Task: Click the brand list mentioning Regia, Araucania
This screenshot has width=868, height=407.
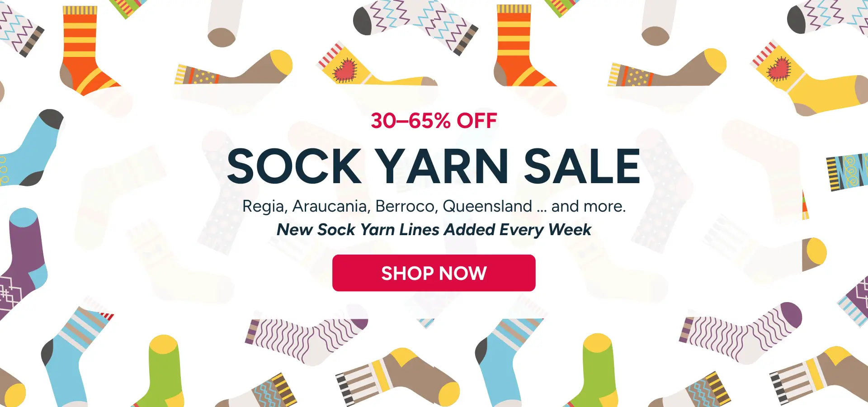Action: click(x=434, y=206)
